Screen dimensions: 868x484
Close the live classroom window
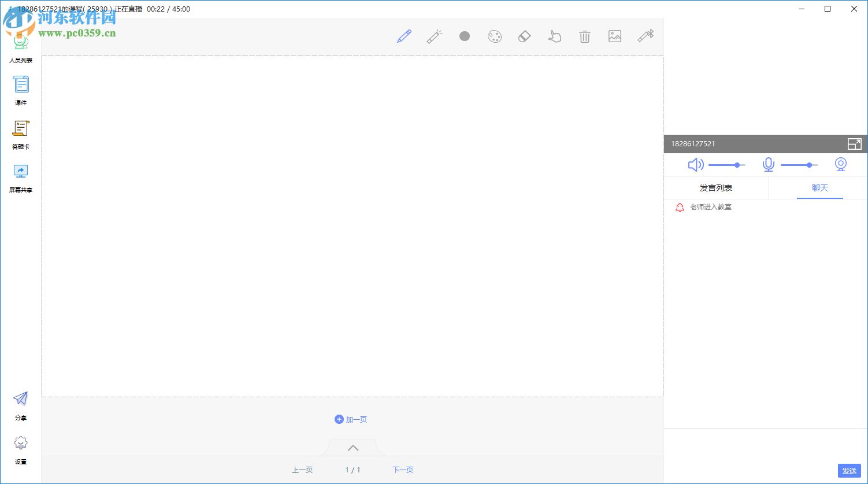pyautogui.click(x=854, y=9)
